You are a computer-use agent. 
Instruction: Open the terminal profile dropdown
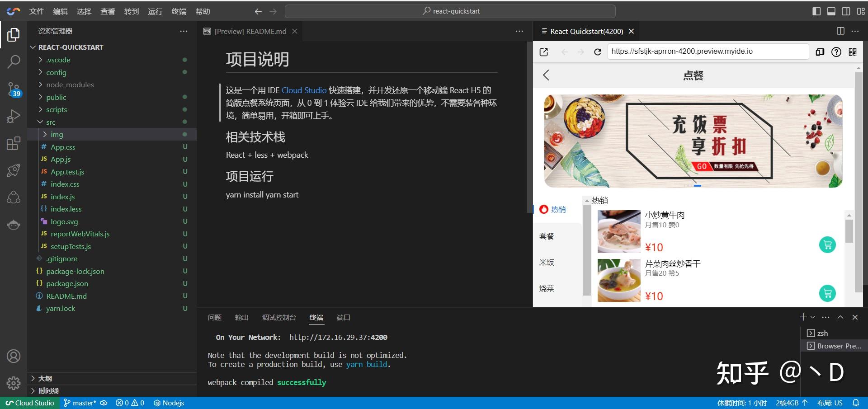coord(812,317)
